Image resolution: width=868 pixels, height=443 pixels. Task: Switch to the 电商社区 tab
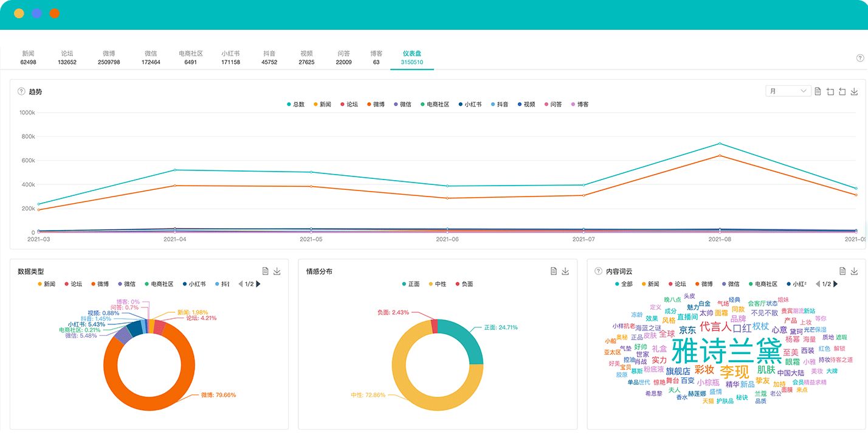[x=191, y=58]
